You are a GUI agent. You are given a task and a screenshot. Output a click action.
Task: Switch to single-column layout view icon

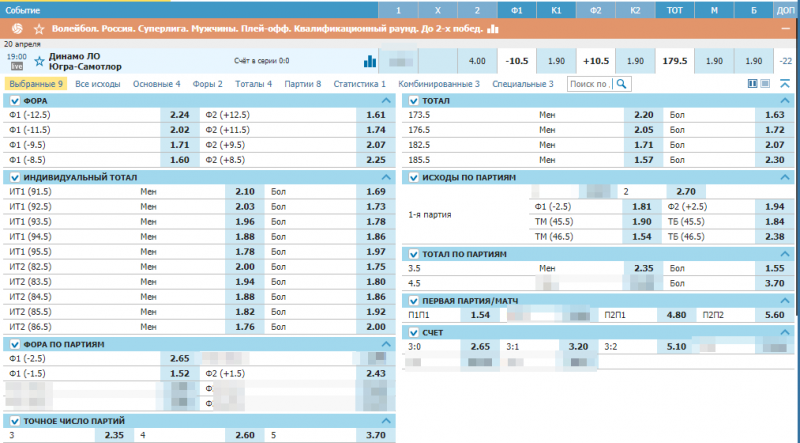click(765, 84)
